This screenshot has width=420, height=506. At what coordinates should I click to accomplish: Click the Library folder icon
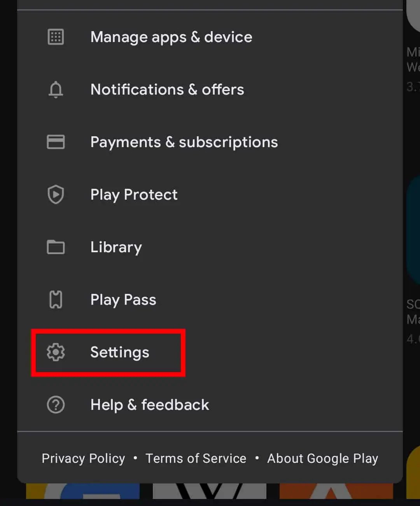(x=56, y=247)
